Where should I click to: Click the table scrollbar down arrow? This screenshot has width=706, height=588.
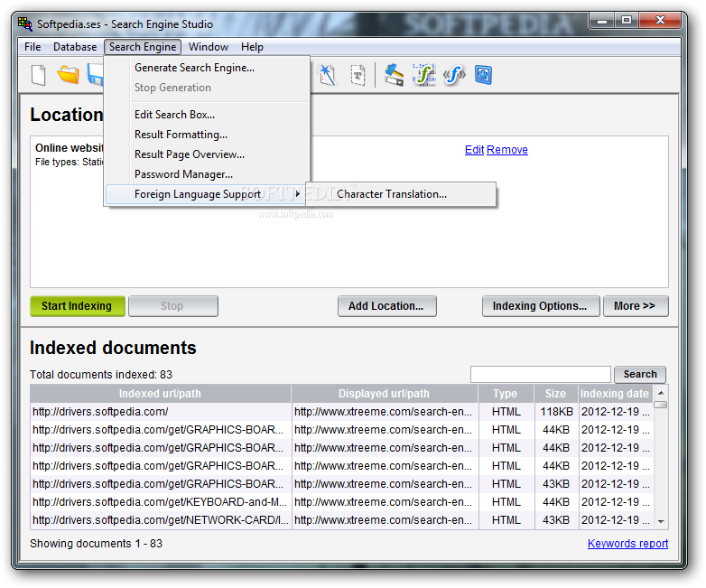[x=661, y=521]
